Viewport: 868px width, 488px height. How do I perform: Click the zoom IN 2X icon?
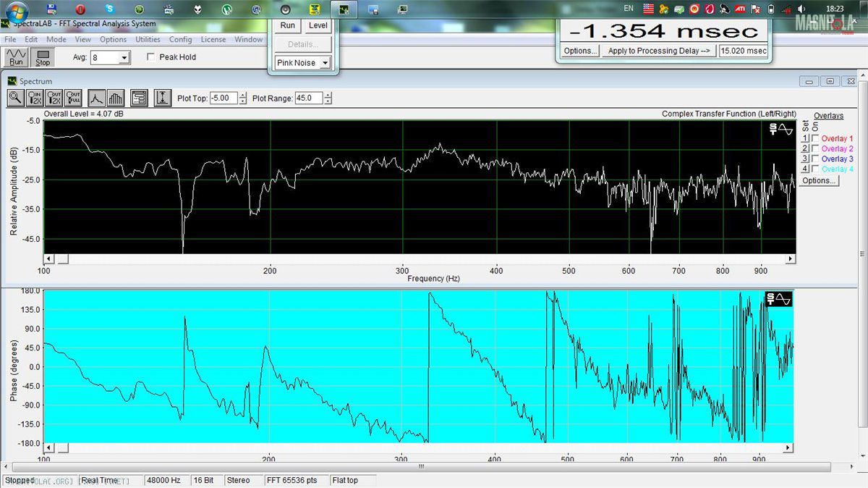pyautogui.click(x=34, y=98)
